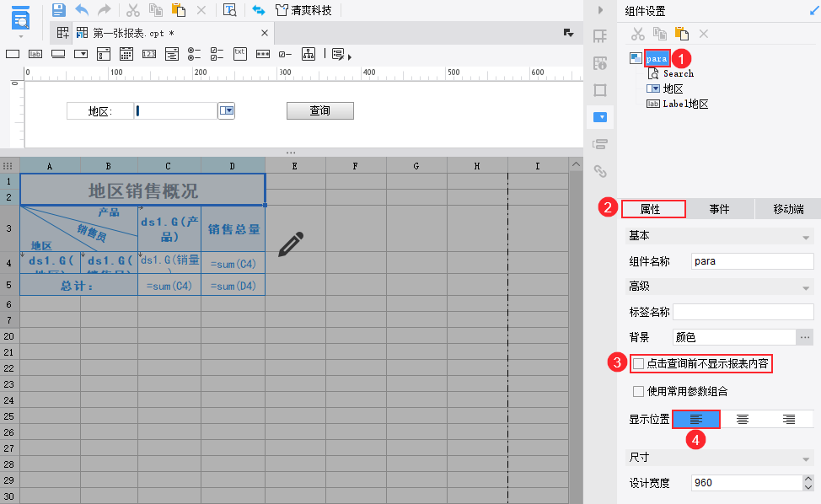Screen dimensions: 821x504
Task: Open the template tab list dropdown
Action: [x=569, y=33]
